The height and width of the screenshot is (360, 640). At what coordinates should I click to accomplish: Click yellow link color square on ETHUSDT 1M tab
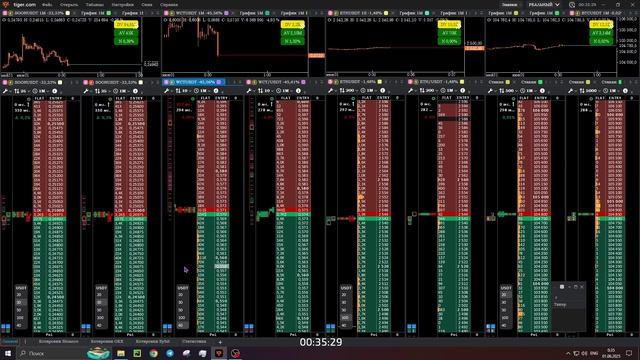[386, 13]
